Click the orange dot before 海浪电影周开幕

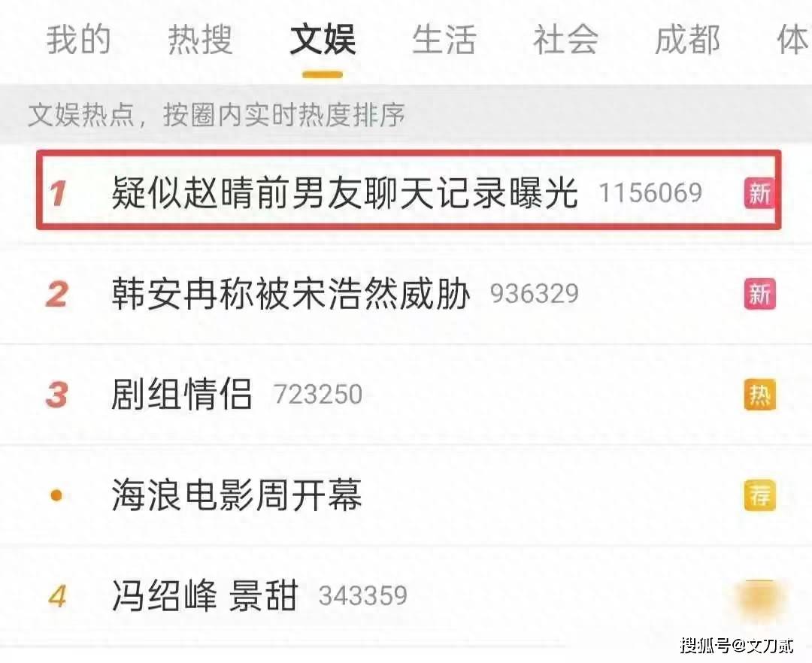point(56,496)
